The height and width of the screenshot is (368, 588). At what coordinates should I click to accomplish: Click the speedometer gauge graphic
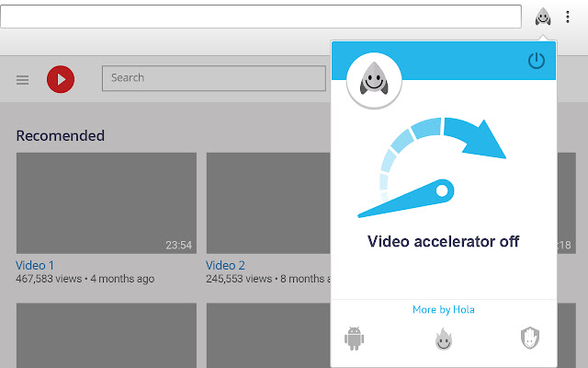point(432,166)
